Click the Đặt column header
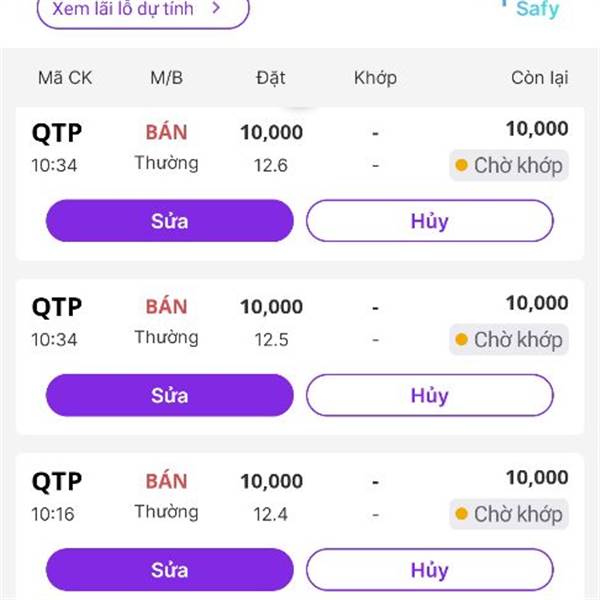The height and width of the screenshot is (600, 600). 270,77
